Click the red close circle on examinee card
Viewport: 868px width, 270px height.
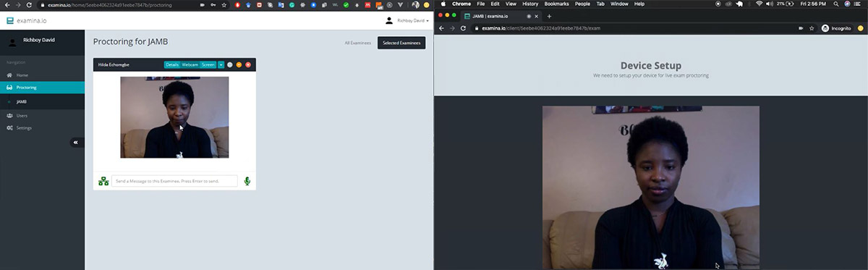click(248, 64)
